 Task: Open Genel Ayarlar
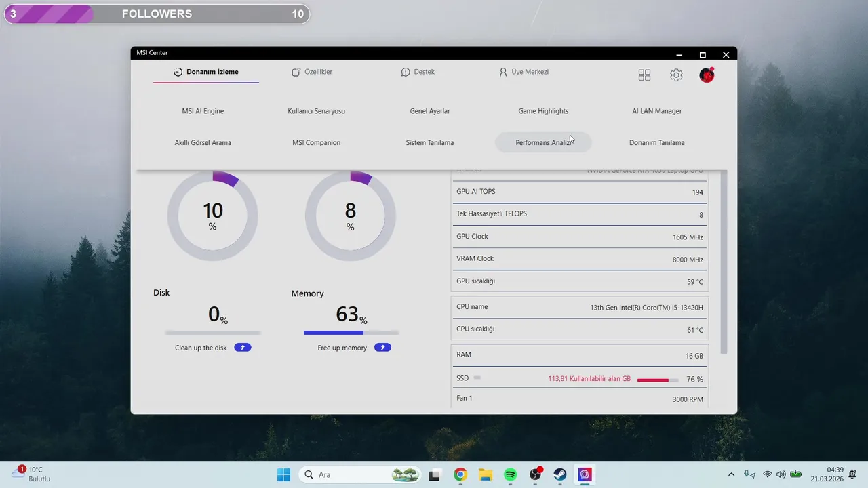[430, 111]
